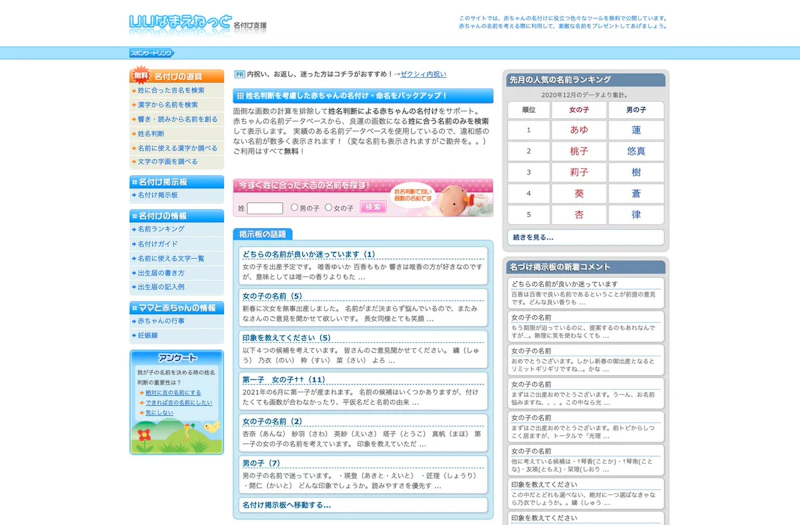Click boy name 樹 in ranking
800x525 pixels.
tap(636, 172)
